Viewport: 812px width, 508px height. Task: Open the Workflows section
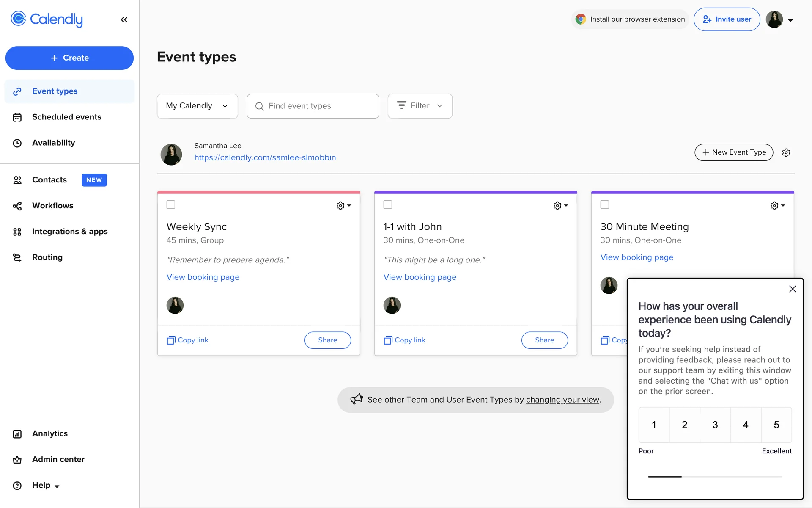coord(52,206)
